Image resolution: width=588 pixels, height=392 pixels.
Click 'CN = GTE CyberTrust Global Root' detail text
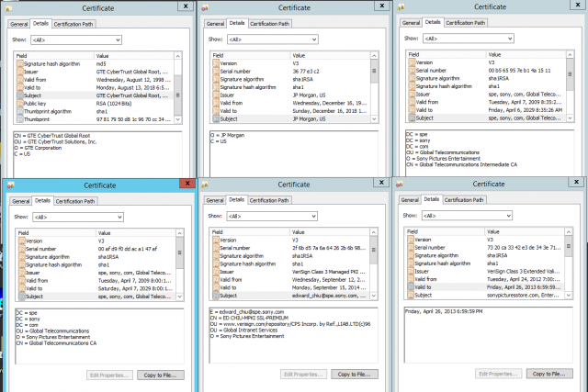52,136
